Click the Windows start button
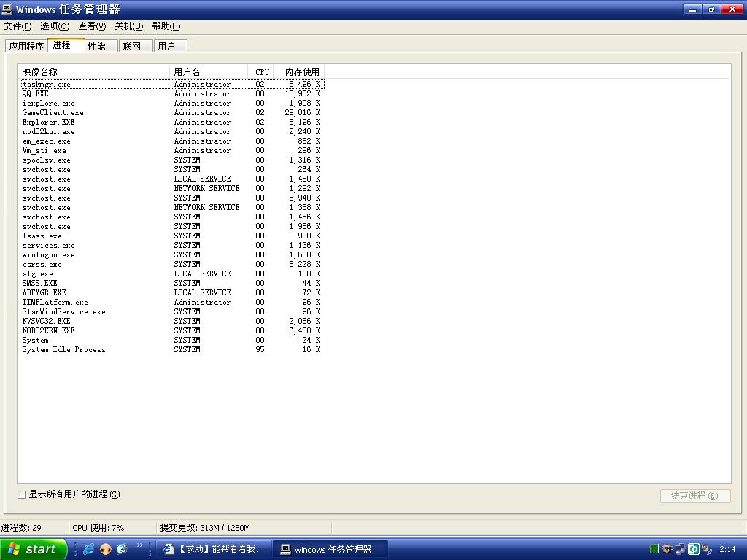 (32, 549)
